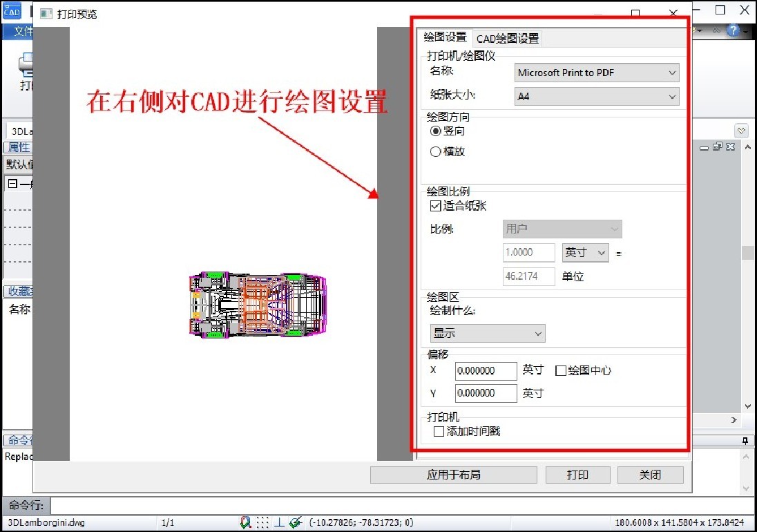Click the X offset input field

pyautogui.click(x=485, y=371)
